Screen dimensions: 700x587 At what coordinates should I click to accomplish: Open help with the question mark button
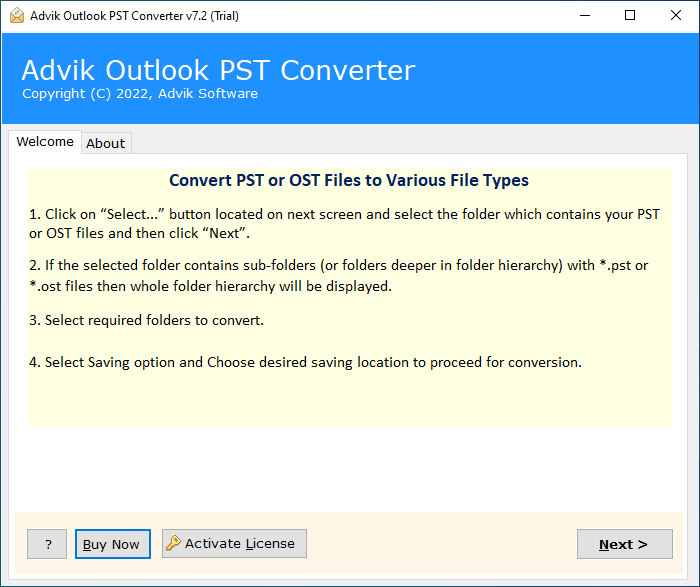click(x=47, y=544)
